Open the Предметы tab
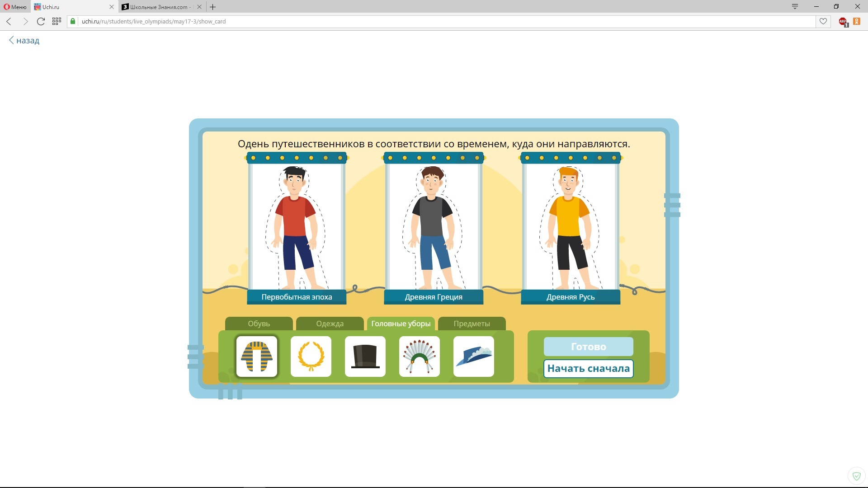Image resolution: width=868 pixels, height=488 pixels. pos(472,324)
